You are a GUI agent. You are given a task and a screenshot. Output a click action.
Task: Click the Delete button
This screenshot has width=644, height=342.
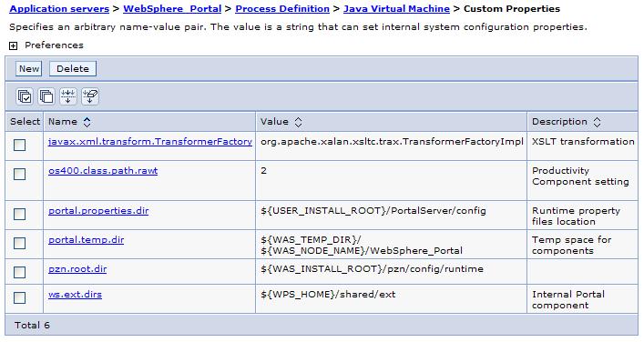coord(73,69)
